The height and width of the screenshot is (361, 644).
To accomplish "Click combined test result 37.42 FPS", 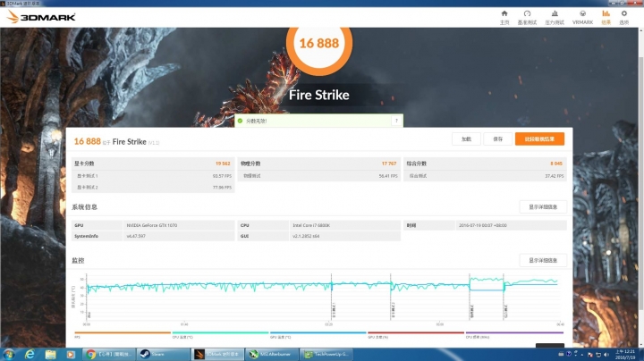I will [555, 175].
